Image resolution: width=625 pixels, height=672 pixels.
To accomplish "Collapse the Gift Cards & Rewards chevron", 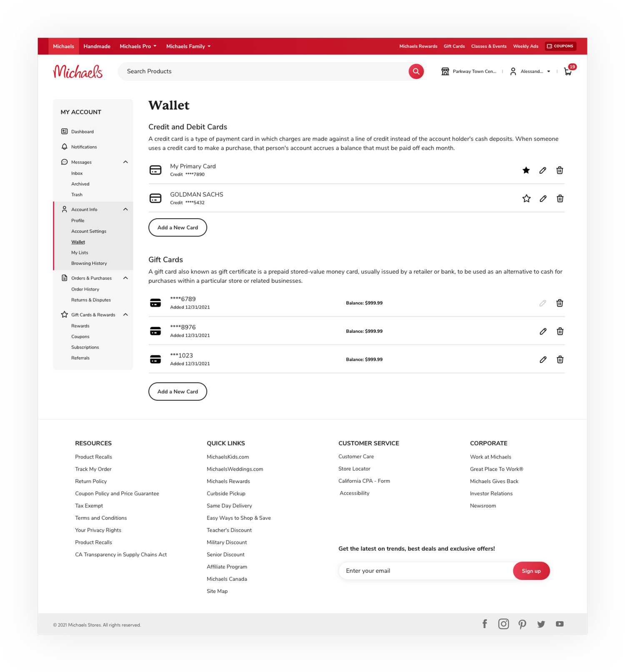I will click(125, 315).
